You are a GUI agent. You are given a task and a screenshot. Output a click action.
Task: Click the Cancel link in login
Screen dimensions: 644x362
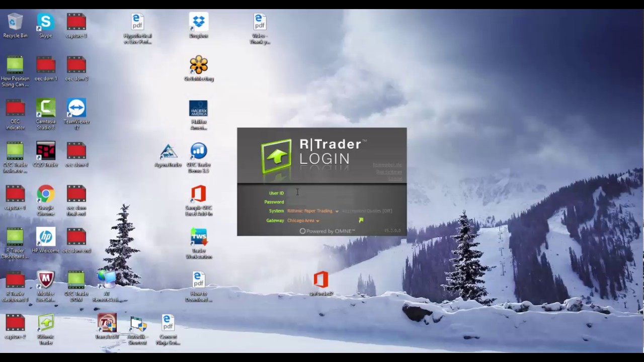[395, 178]
